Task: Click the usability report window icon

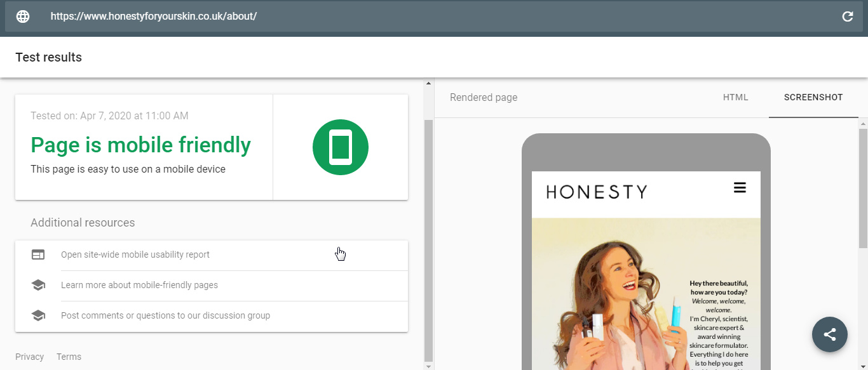Action: [38, 254]
